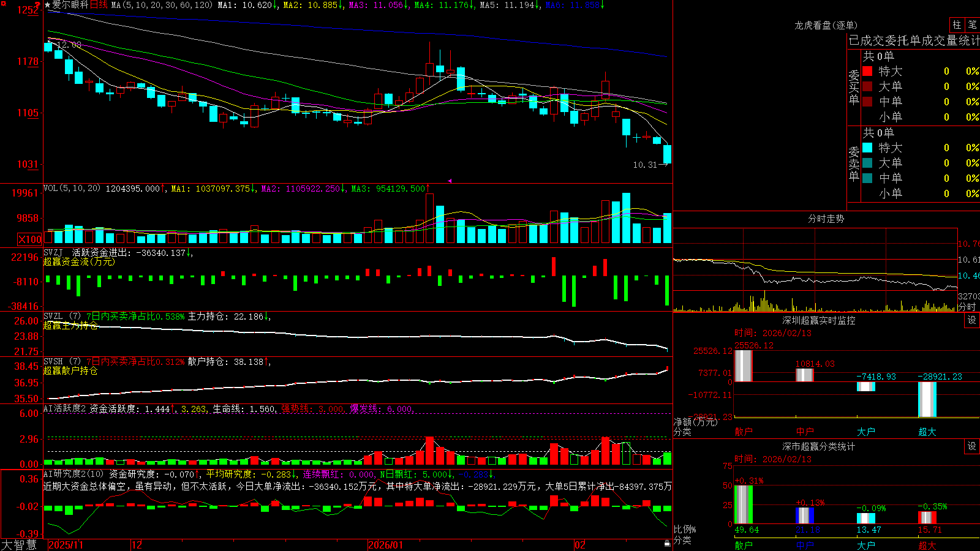This screenshot has height=551, width=980.
Task: Click the 深市超赢分类统计 panel title
Action: pos(818,446)
